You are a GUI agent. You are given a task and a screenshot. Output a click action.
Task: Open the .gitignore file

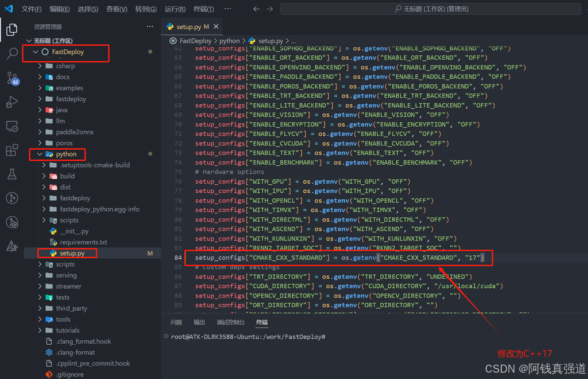click(x=70, y=374)
